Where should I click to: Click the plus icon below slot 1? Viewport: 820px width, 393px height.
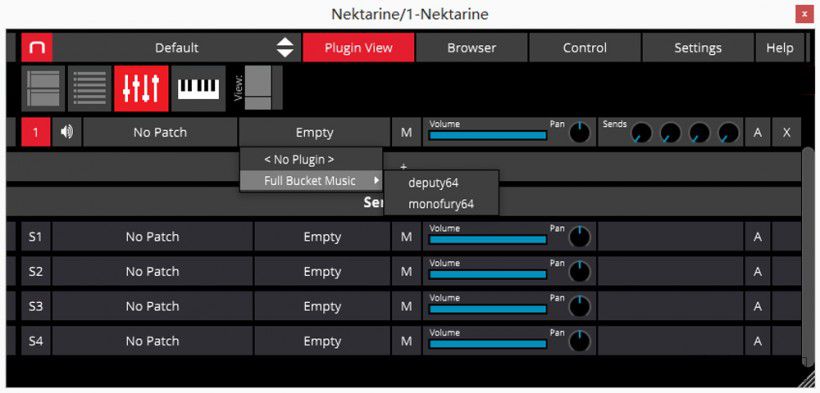pyautogui.click(x=403, y=167)
